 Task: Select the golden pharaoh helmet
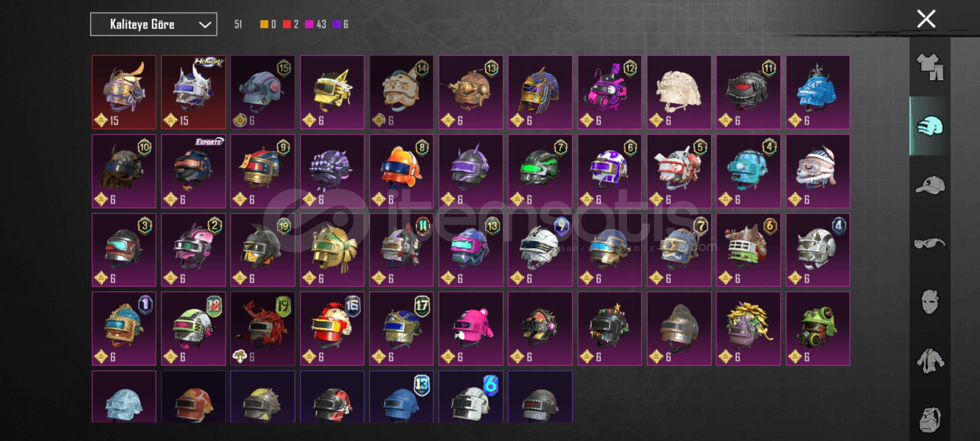(x=540, y=92)
